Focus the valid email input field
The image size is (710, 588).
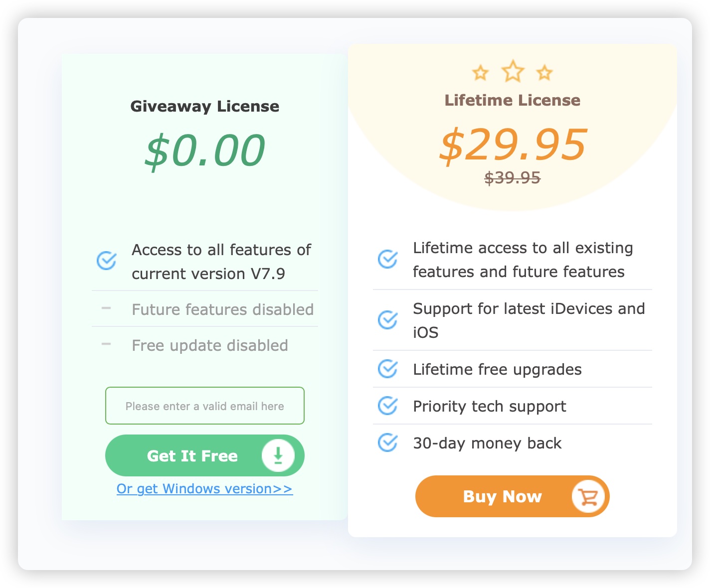coord(205,406)
